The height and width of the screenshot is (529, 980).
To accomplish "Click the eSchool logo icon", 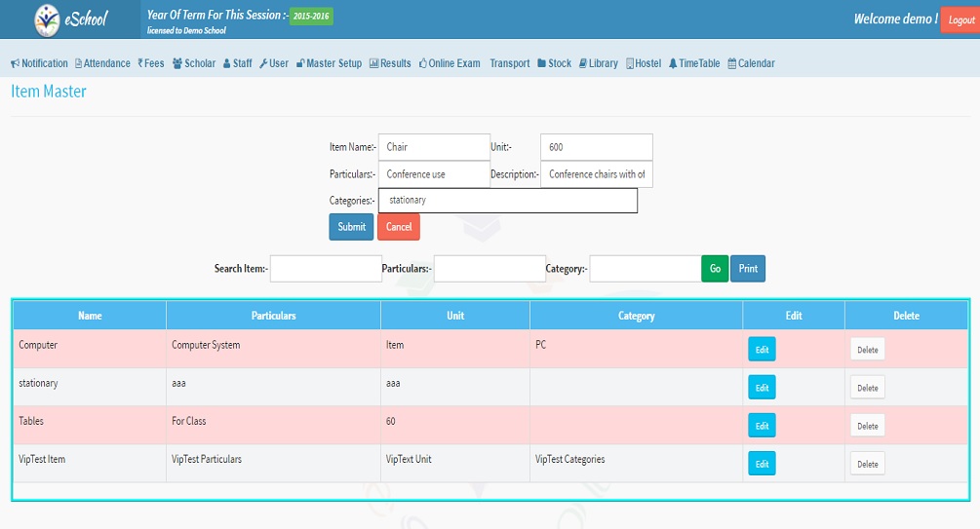I will (x=47, y=19).
